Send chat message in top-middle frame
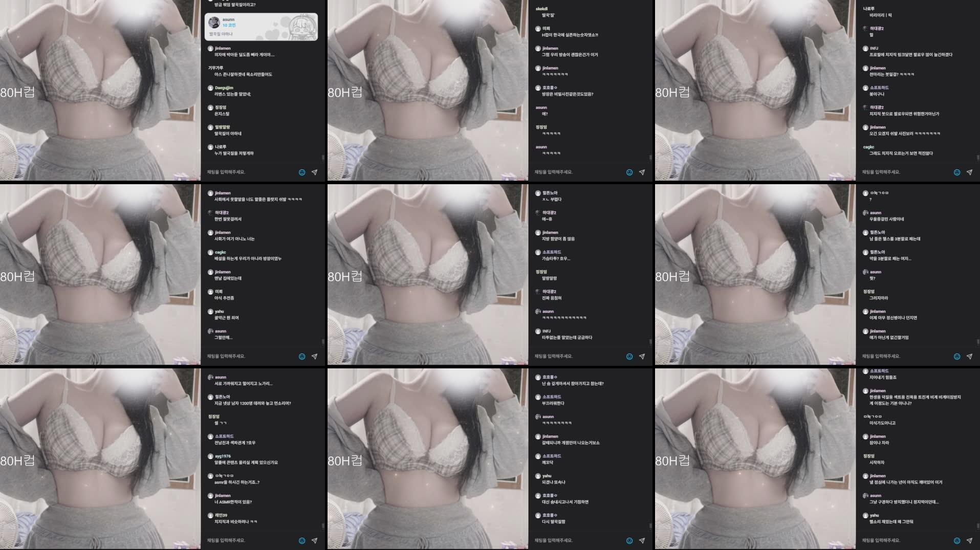980x550 pixels. (x=642, y=172)
